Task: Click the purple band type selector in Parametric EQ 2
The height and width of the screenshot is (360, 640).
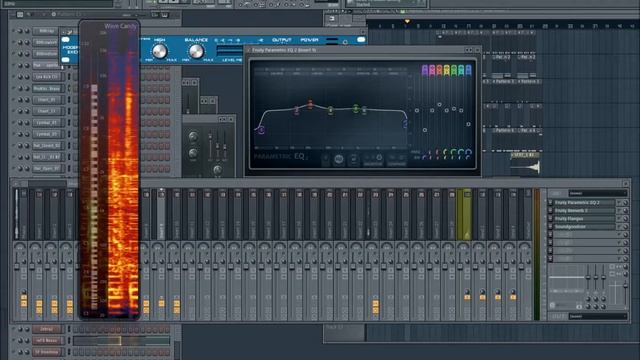Action: tap(424, 70)
